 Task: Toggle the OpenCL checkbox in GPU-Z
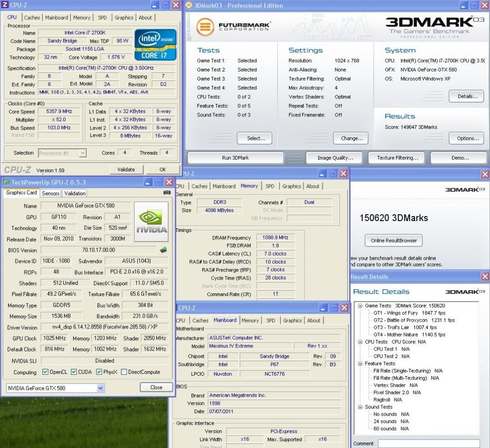45,372
